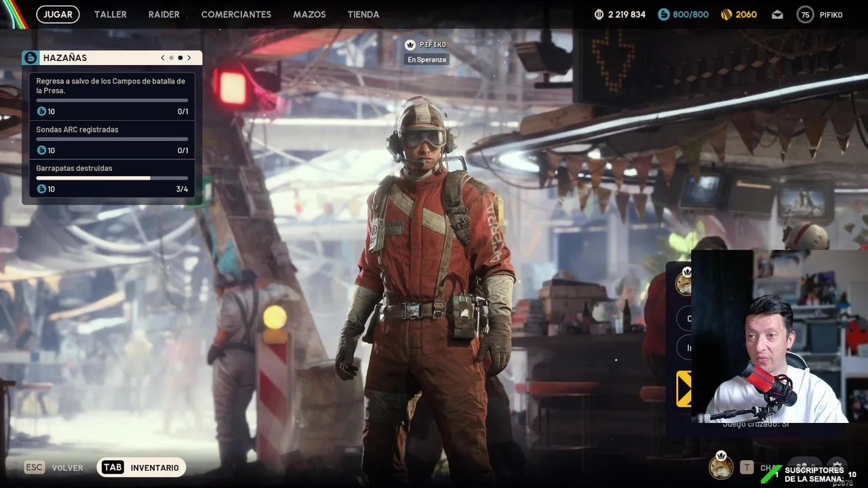Click reward cred icon under Campos de batalla feat
The height and width of the screenshot is (488, 868).
point(41,111)
